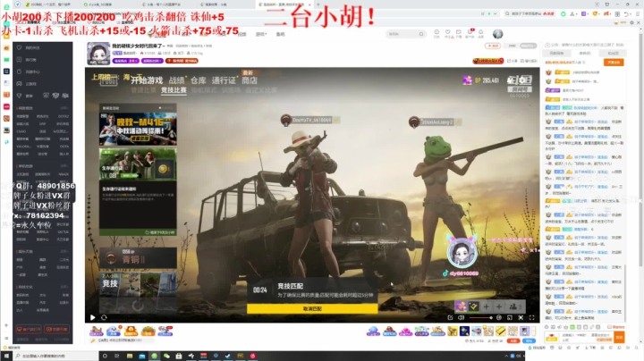
Task: Click the orange send button in chat input
Action: coord(619,337)
